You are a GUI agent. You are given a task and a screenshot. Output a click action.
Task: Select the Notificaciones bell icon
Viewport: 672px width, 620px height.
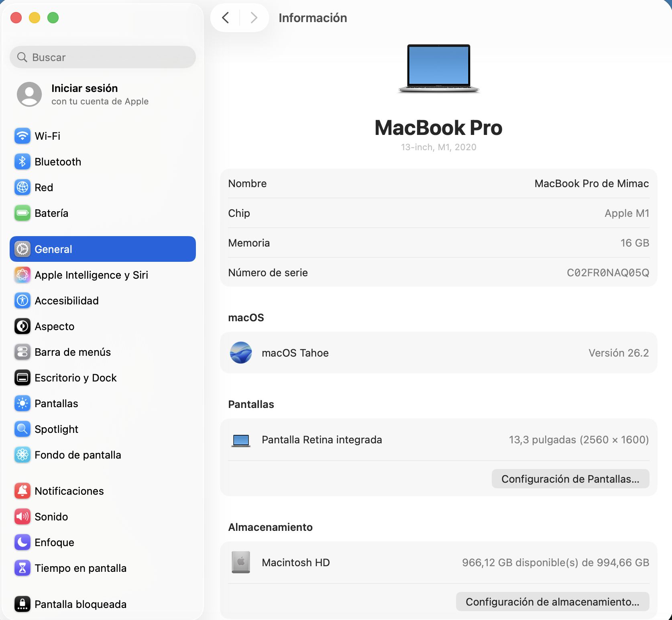point(22,491)
